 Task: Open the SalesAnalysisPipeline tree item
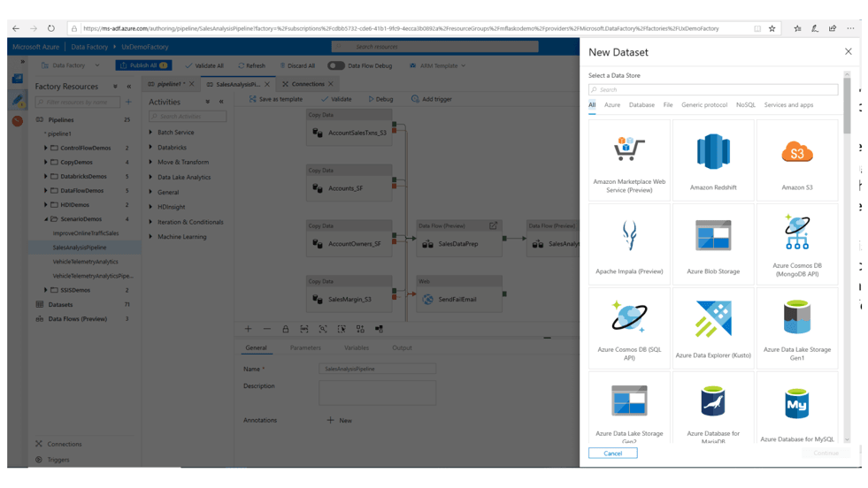79,248
